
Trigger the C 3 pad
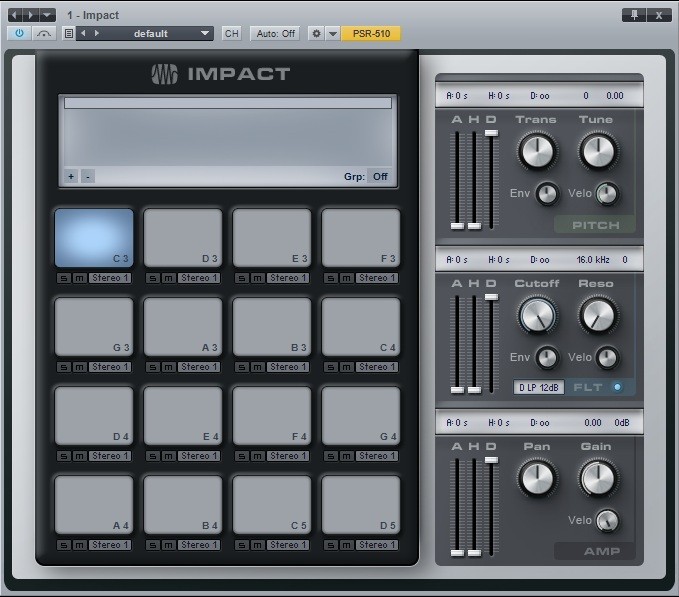tap(94, 238)
